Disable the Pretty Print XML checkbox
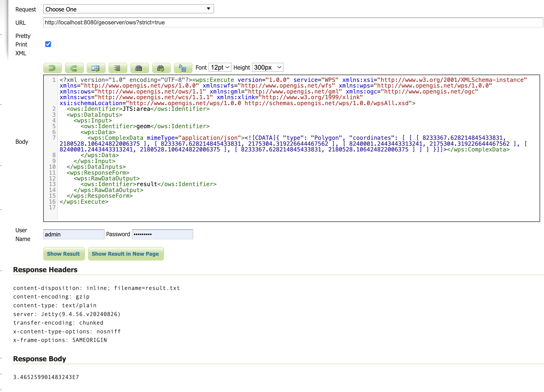Screen dimensions: 544x392 (48, 44)
